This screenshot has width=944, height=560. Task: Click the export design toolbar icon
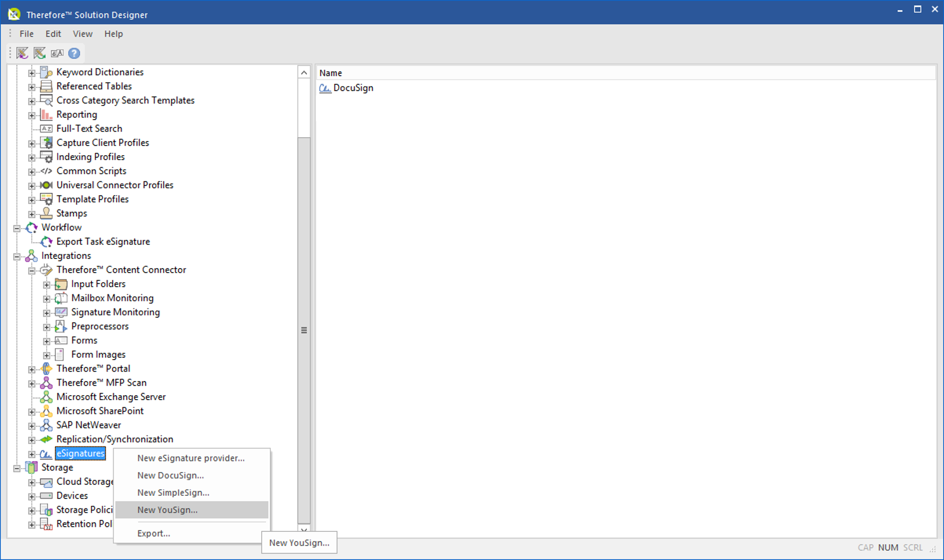point(39,53)
